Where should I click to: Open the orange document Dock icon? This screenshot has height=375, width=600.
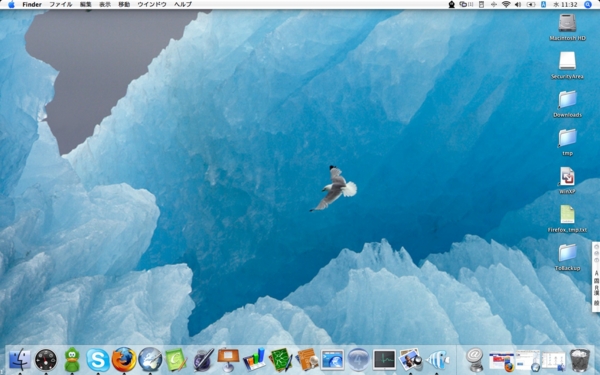tap(307, 360)
